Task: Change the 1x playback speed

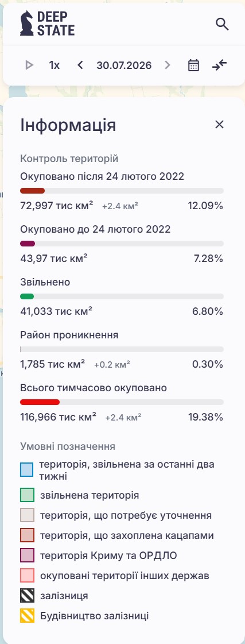Action: (x=54, y=65)
